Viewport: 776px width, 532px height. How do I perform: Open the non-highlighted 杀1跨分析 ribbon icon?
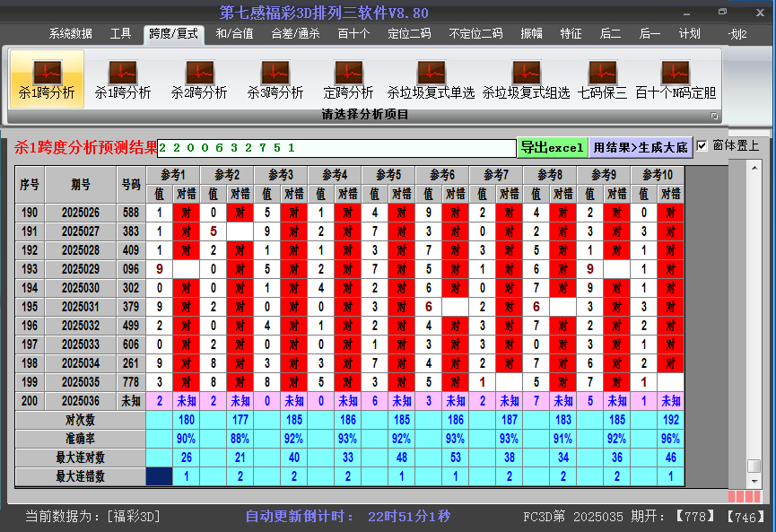coord(123,79)
